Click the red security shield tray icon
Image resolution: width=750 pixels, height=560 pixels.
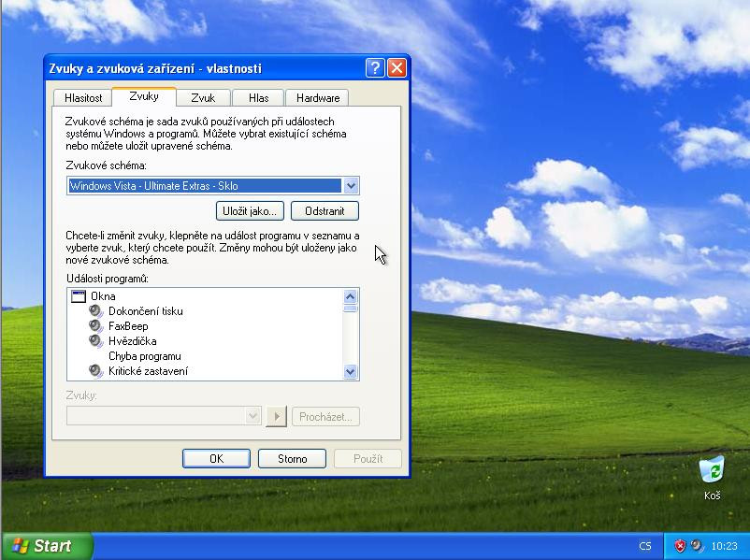(x=680, y=546)
